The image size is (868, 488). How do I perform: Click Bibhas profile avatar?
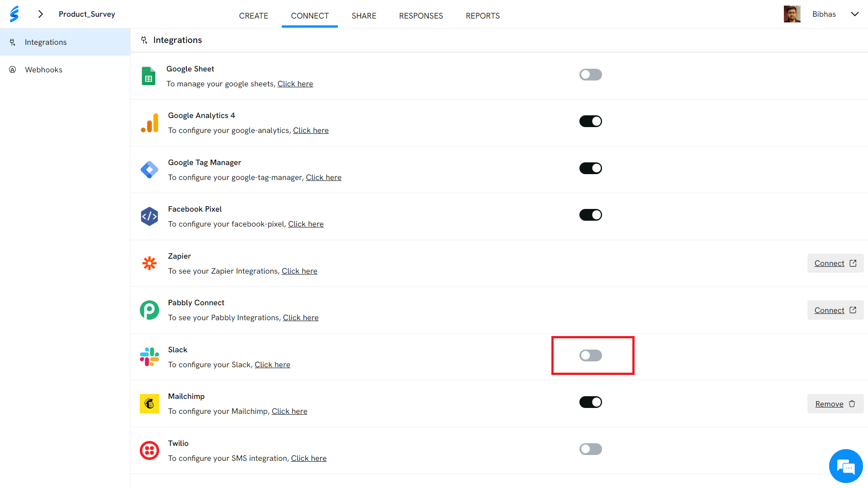coord(792,14)
